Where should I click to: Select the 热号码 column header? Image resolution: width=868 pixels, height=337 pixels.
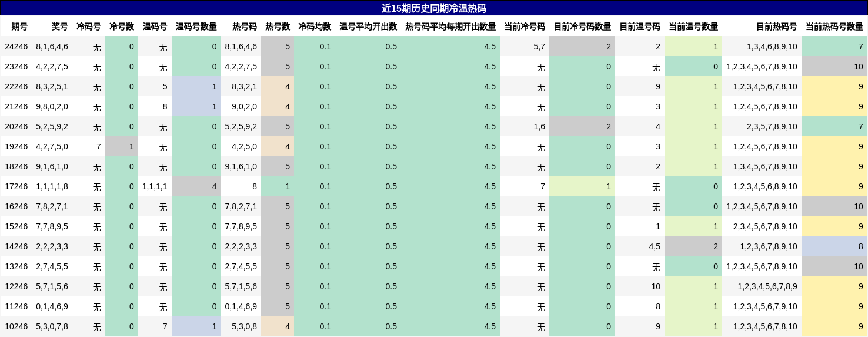tap(245, 26)
